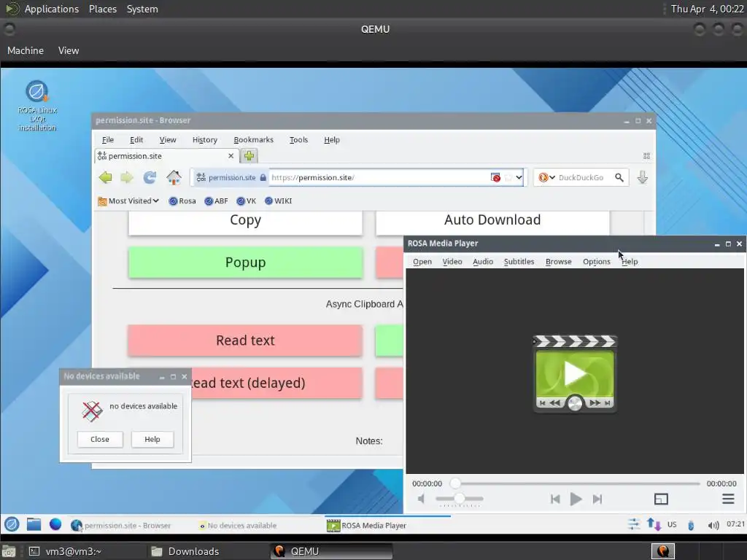Open the file manager panel icon

(34, 524)
